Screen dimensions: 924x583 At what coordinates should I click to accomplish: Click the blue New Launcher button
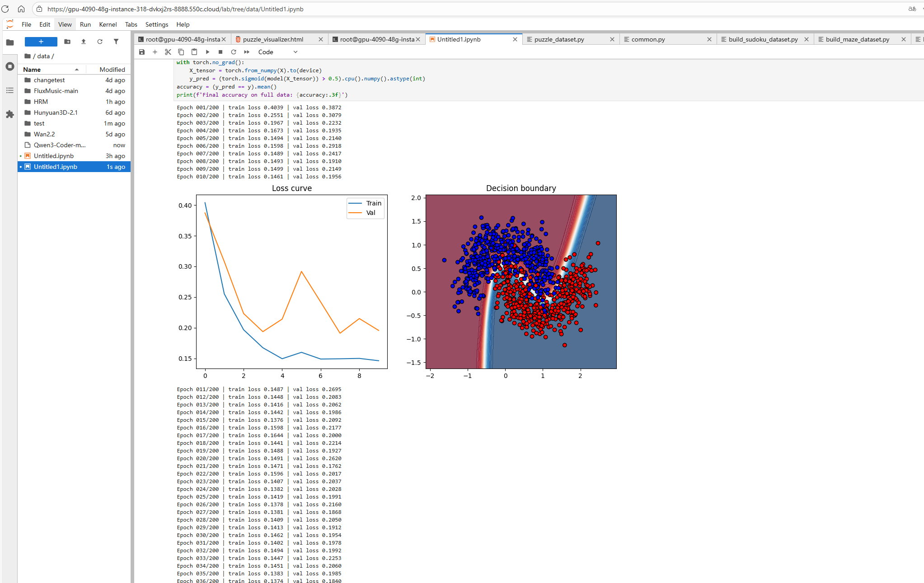pos(41,42)
